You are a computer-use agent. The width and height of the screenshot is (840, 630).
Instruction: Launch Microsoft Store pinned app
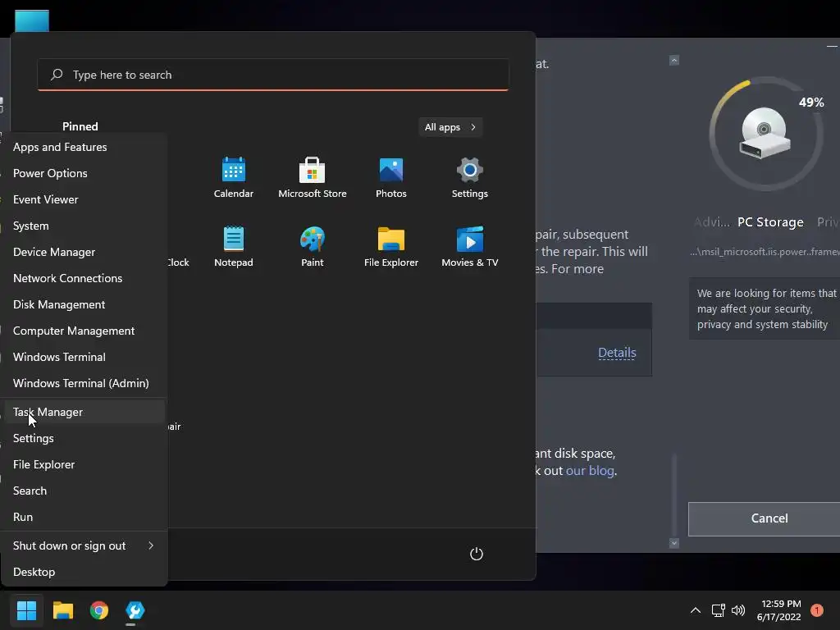(312, 178)
